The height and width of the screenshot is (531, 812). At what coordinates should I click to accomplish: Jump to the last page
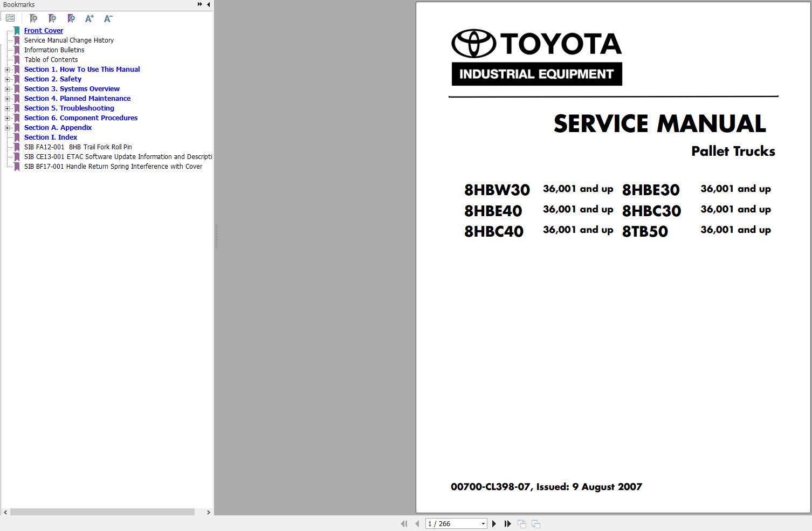click(x=507, y=523)
